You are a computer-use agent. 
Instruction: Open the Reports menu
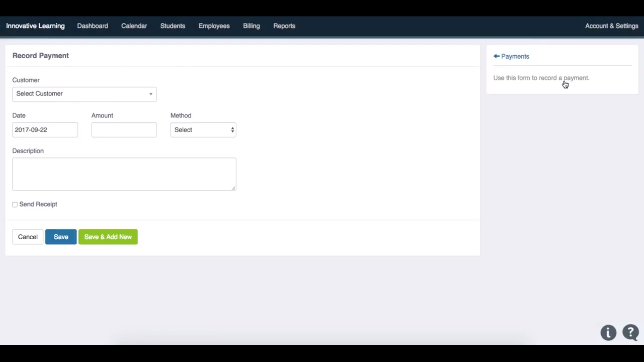284,26
